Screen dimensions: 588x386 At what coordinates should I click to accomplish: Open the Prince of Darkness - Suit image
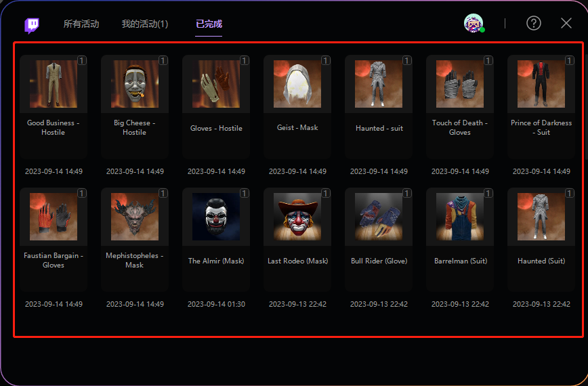pyautogui.click(x=541, y=84)
